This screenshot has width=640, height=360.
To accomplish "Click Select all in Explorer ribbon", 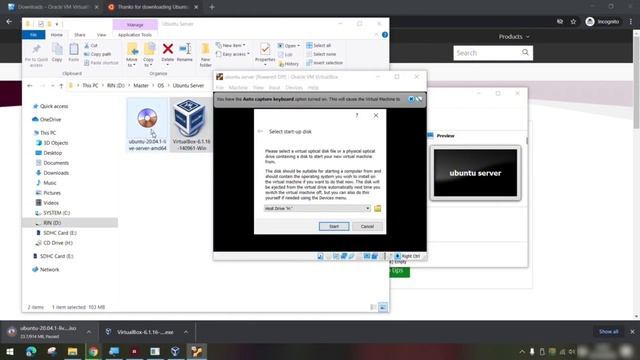I will pos(319,45).
